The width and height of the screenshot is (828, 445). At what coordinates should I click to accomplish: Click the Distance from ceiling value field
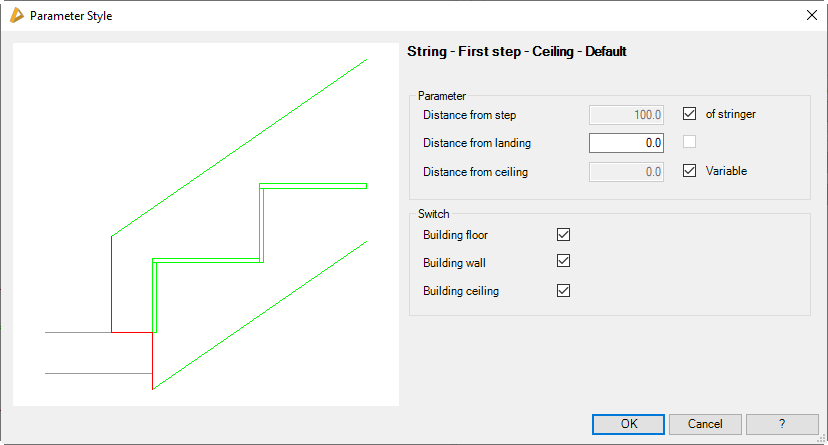627,172
